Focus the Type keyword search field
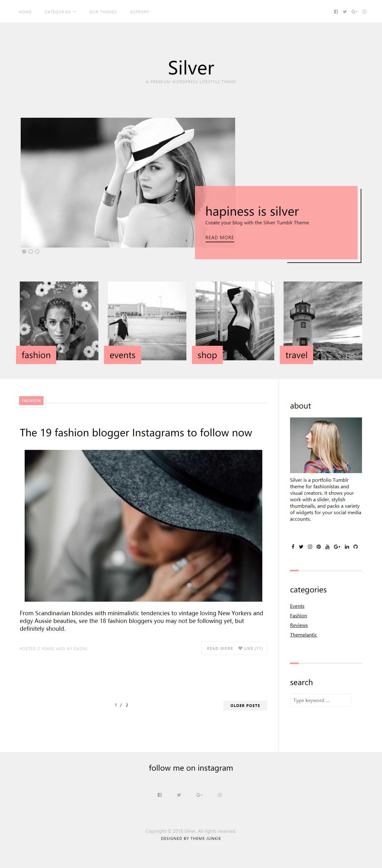This screenshot has height=868, width=382. tap(320, 700)
